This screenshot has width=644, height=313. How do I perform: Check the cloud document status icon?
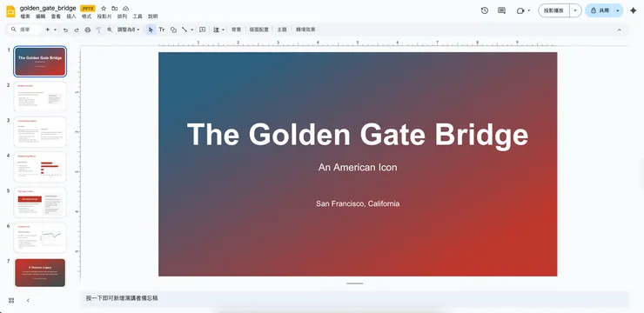[x=125, y=8]
